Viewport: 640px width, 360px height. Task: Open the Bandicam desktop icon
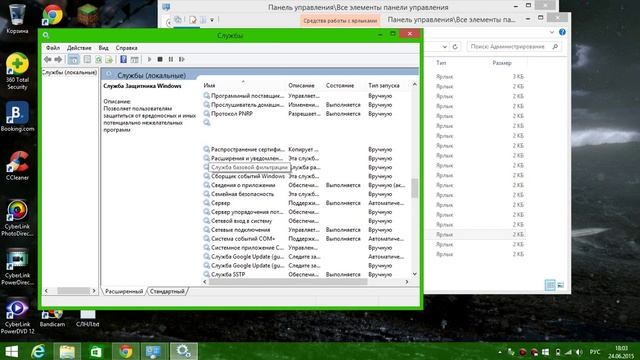52,319
